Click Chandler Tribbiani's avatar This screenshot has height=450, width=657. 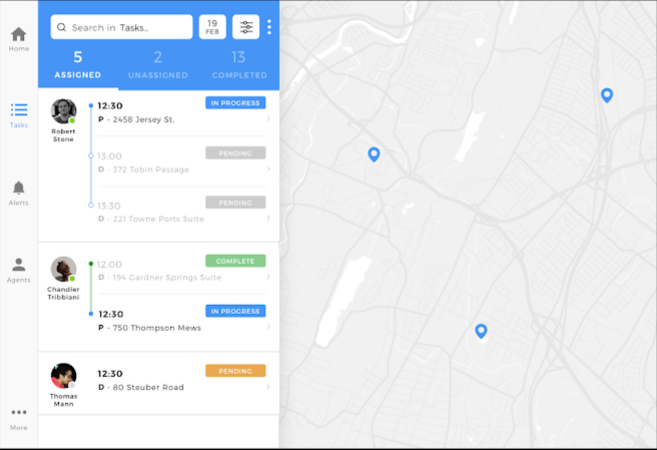(x=64, y=269)
